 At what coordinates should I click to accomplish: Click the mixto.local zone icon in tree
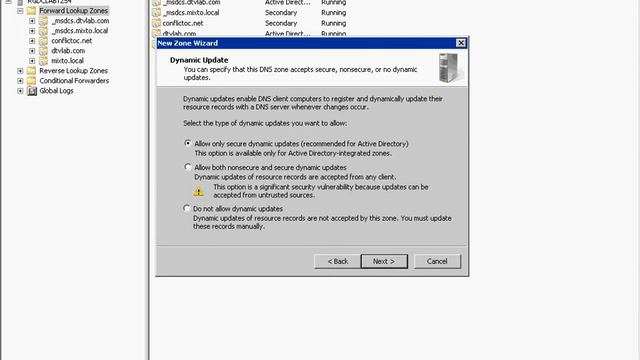(x=43, y=61)
